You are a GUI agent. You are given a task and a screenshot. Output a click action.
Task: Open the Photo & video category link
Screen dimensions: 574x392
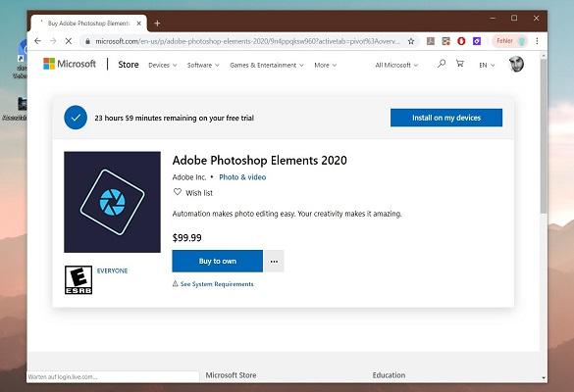(242, 177)
